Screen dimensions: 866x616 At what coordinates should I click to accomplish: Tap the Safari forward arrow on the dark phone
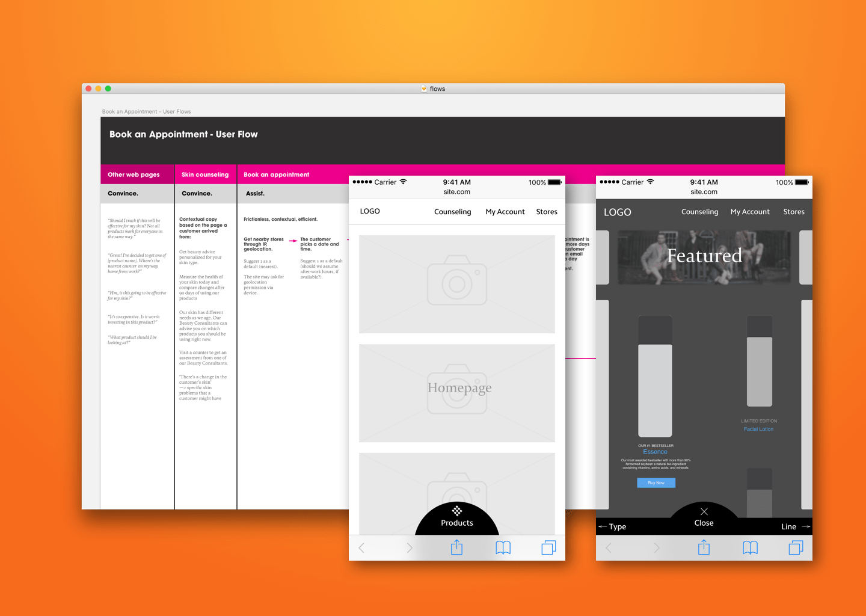pyautogui.click(x=657, y=547)
